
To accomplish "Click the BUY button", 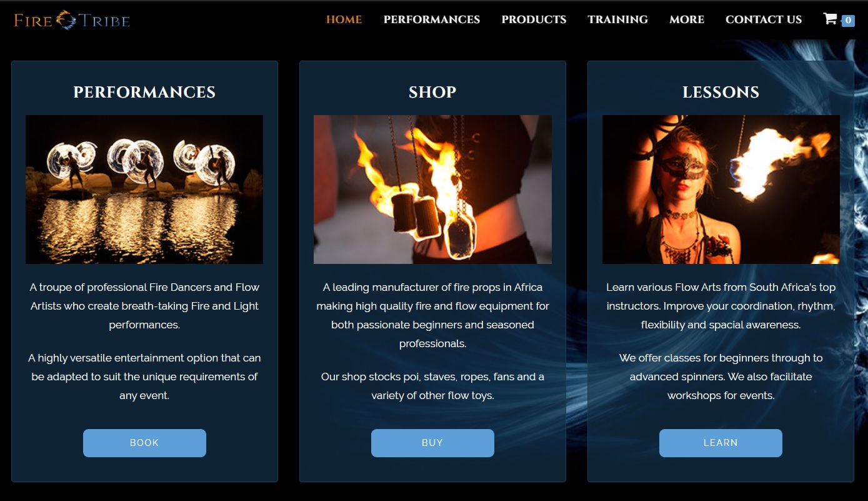I will tap(432, 443).
